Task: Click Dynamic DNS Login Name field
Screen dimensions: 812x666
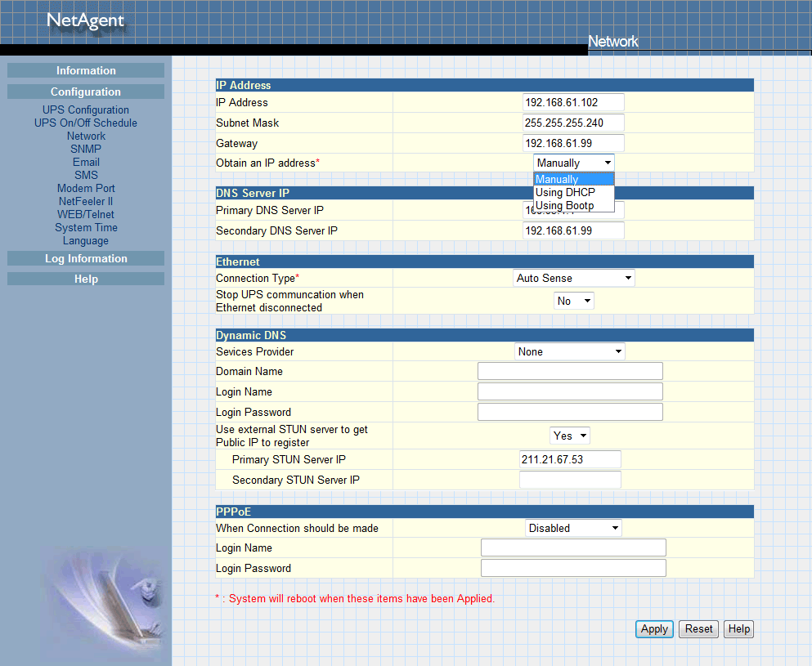Action: 570,391
